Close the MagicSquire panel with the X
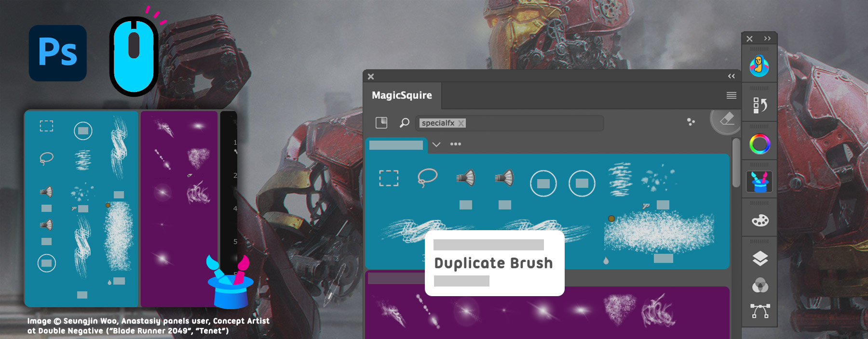Image resolution: width=868 pixels, height=339 pixels. tap(371, 77)
